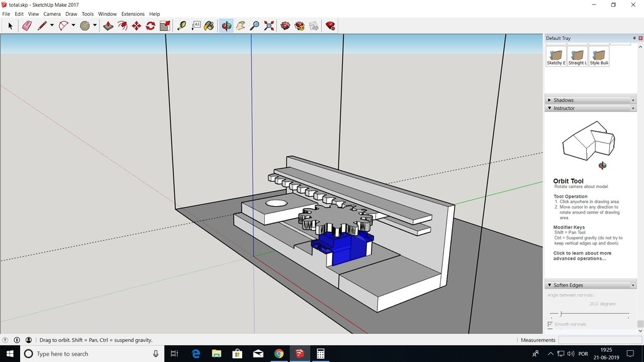
Task: Toggle auto-hide on the Default Tray
Action: [633, 38]
